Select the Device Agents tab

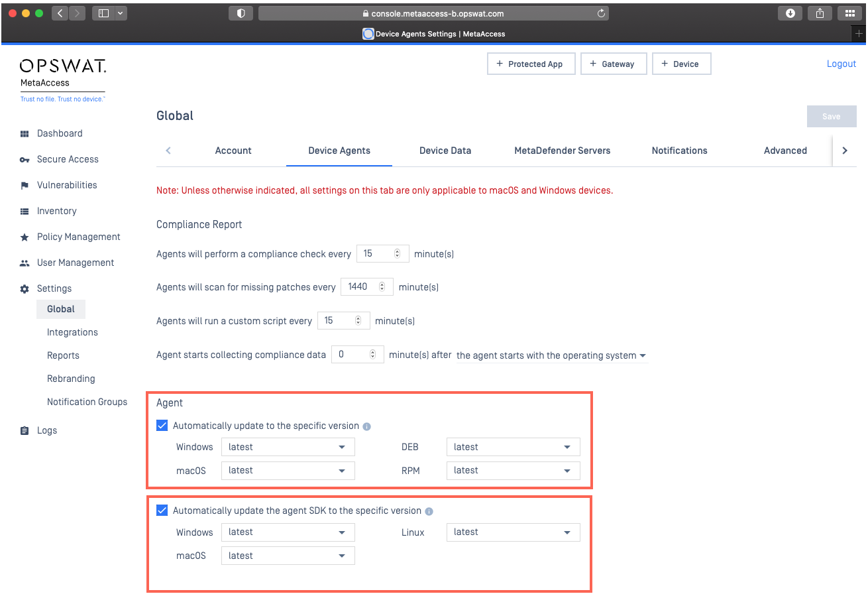(339, 151)
